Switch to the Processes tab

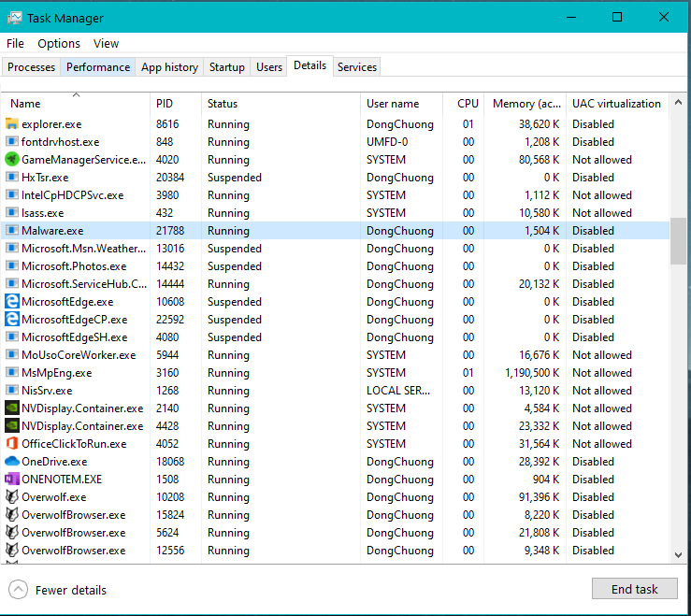tap(31, 67)
